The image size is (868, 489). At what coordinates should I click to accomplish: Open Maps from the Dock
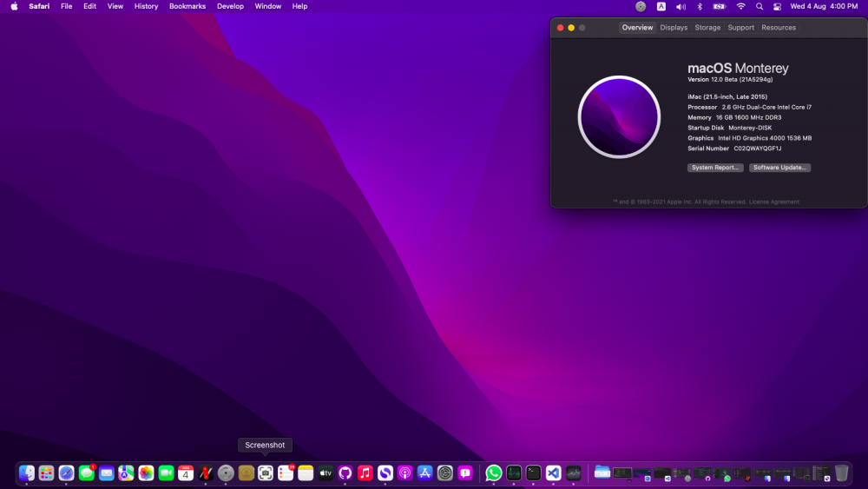[126, 473]
